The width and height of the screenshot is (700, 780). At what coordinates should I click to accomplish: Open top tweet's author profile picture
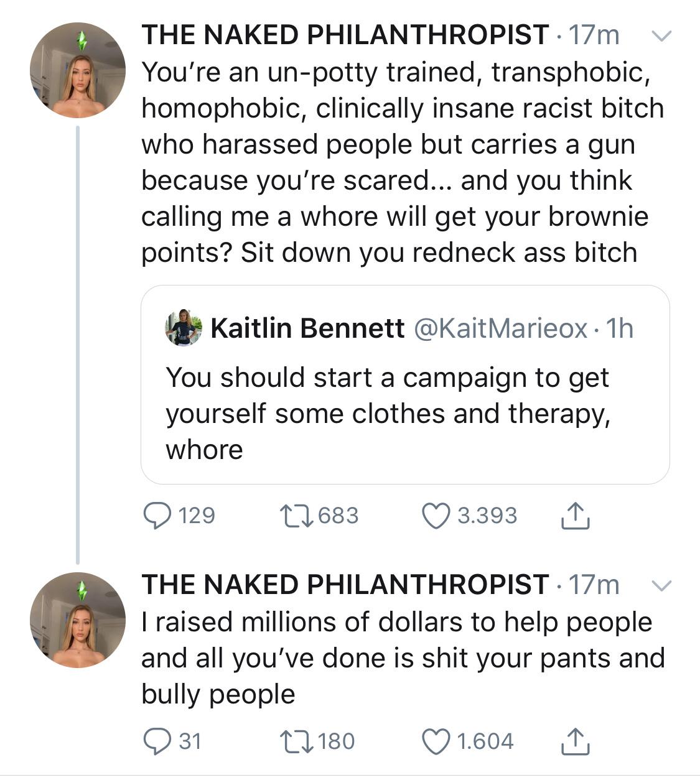(x=78, y=70)
